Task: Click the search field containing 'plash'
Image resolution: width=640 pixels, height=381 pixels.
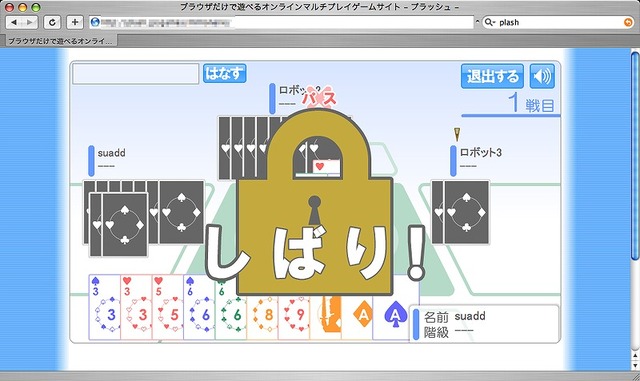Action: (557, 22)
